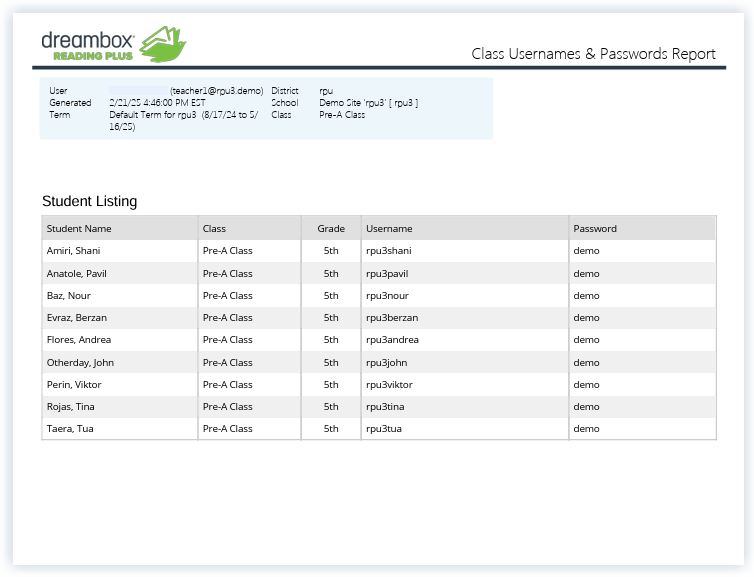Click the Student Listing heading
This screenshot has width=754, height=577.
(x=89, y=201)
